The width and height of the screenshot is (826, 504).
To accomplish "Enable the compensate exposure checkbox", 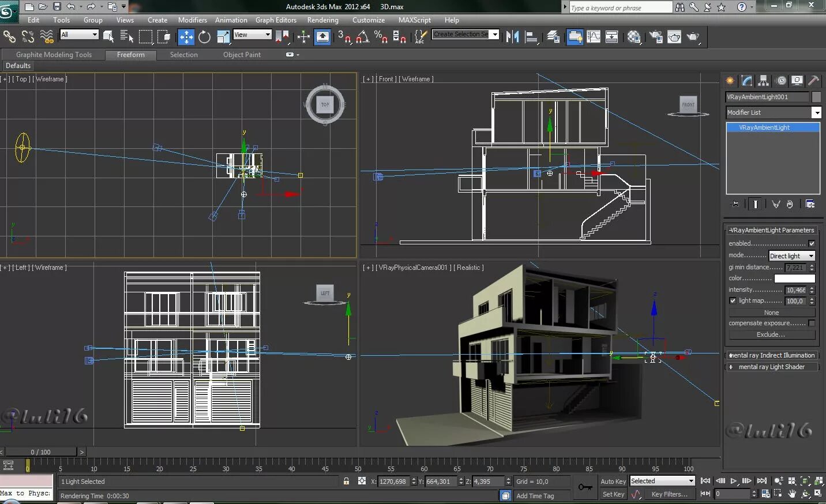I will [x=812, y=323].
